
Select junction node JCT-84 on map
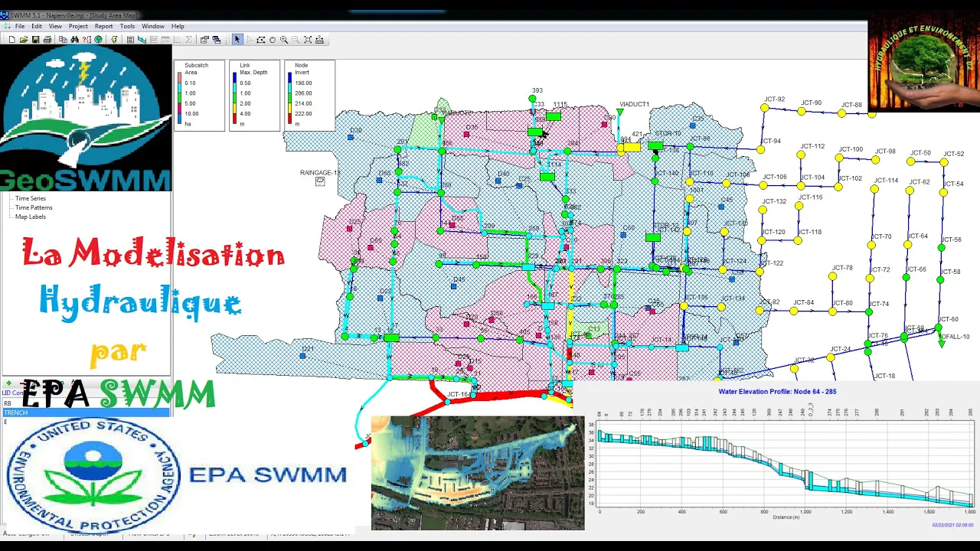pyautogui.click(x=794, y=311)
